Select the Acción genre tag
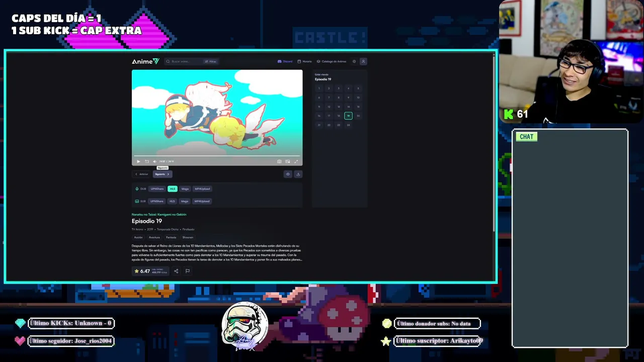 pyautogui.click(x=138, y=237)
